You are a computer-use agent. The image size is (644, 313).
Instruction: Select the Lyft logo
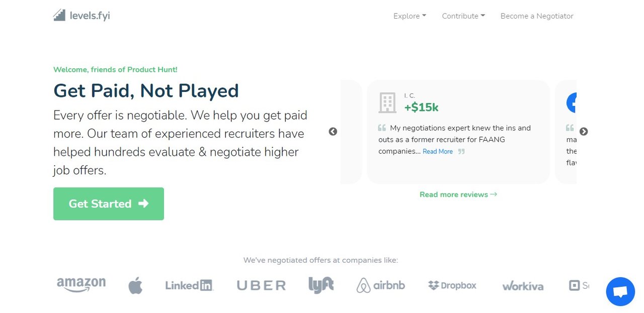(x=321, y=285)
